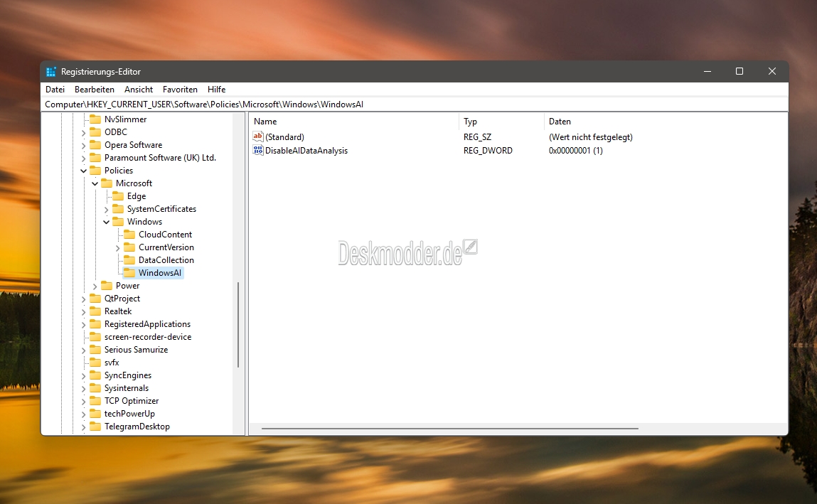
Task: Open the Favoriten menu
Action: pyautogui.click(x=180, y=90)
